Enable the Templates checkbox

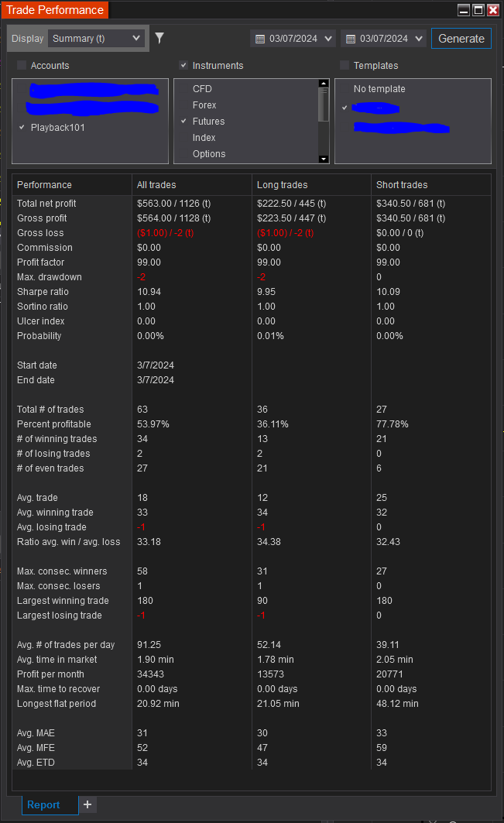345,66
